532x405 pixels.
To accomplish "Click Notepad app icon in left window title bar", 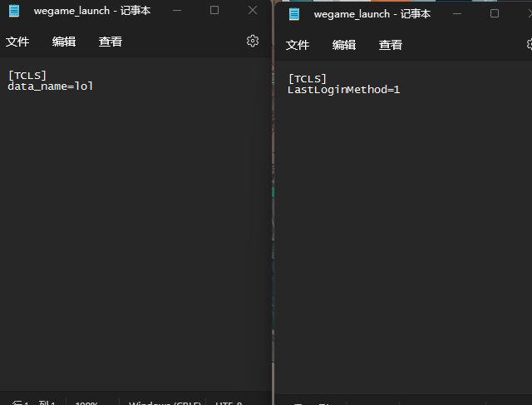I will tap(14, 11).
